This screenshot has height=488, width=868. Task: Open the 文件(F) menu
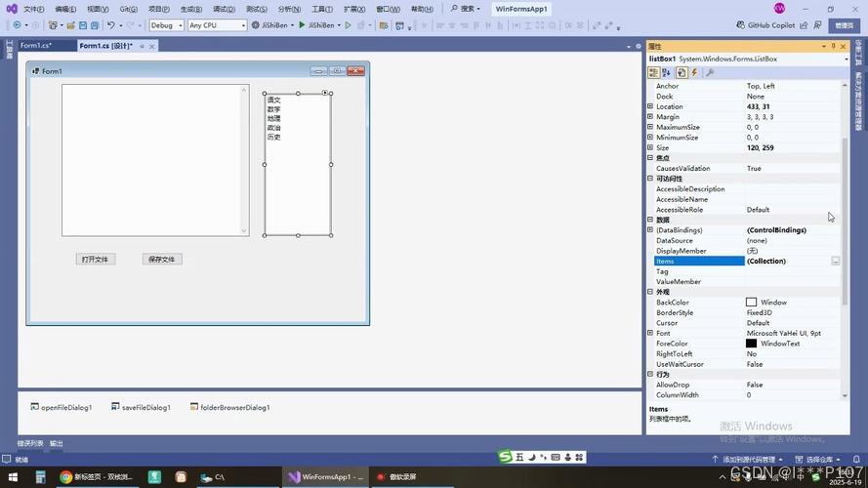(x=34, y=9)
